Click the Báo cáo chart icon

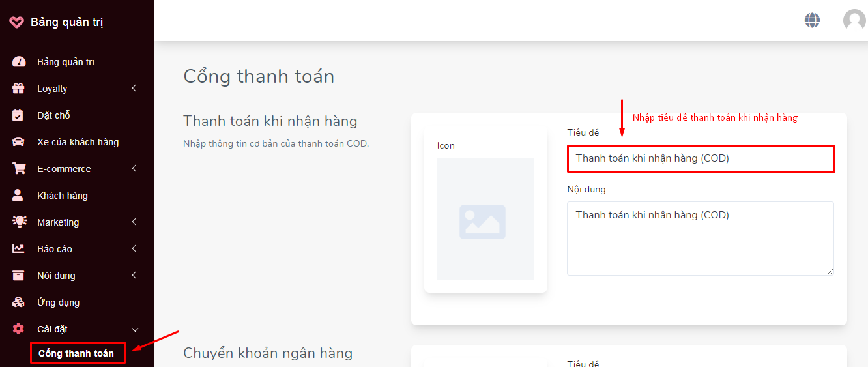tap(18, 249)
